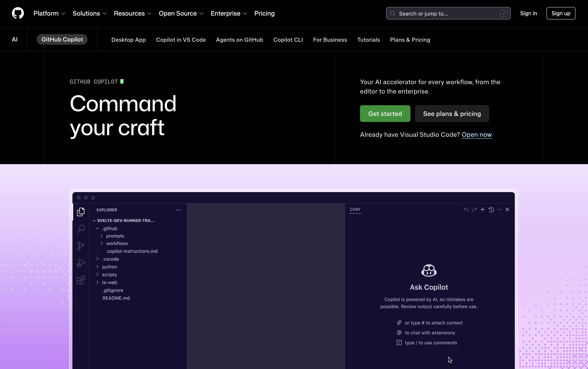Image resolution: width=588 pixels, height=369 pixels.
Task: Click the Sign in link
Action: (x=528, y=13)
